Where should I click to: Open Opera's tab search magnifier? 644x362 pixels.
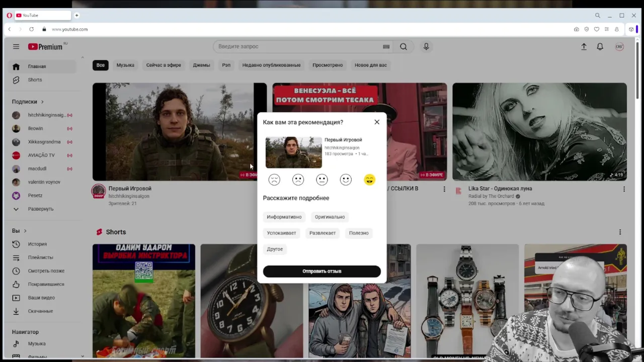[597, 16]
